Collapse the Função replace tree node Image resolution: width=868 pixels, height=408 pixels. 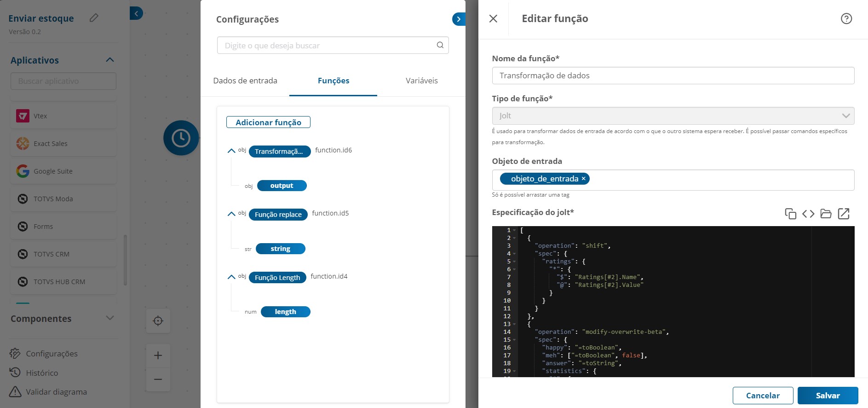coord(231,214)
